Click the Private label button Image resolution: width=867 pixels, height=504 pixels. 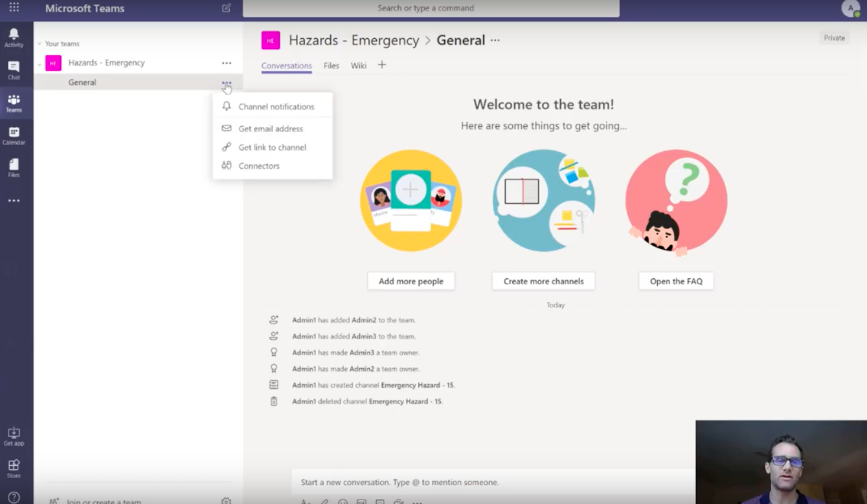[x=834, y=38]
